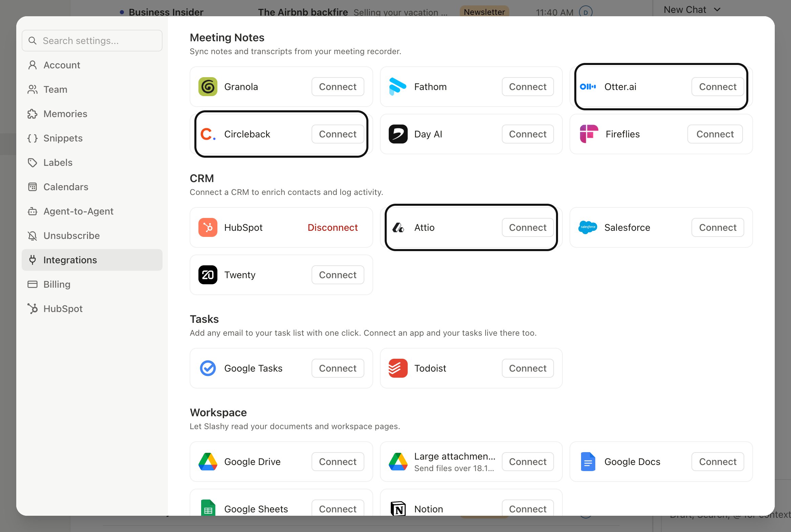791x532 pixels.
Task: Click the Google Tasks checkmark icon
Action: point(208,369)
